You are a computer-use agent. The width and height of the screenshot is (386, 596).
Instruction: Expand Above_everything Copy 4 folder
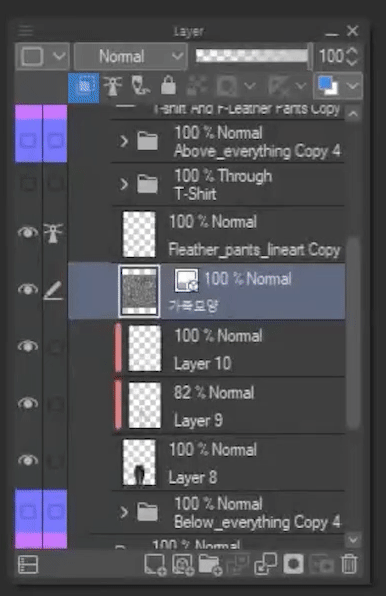[x=123, y=141]
